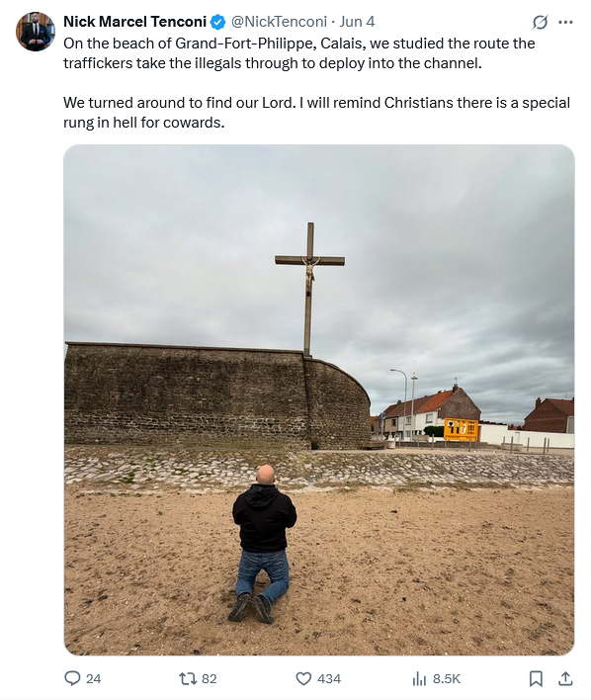This screenshot has width=591, height=700.
Task: Click the @NickTenconi handle
Action: (279, 22)
